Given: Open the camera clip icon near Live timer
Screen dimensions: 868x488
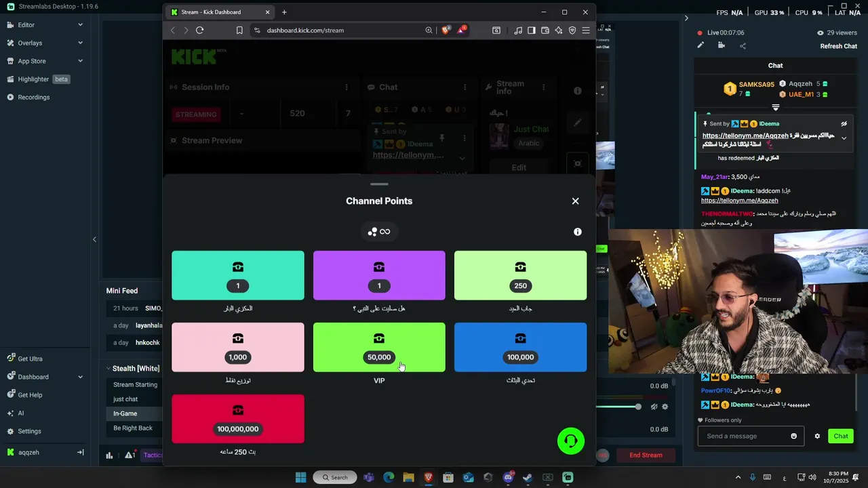Looking at the screenshot, I should (722, 45).
